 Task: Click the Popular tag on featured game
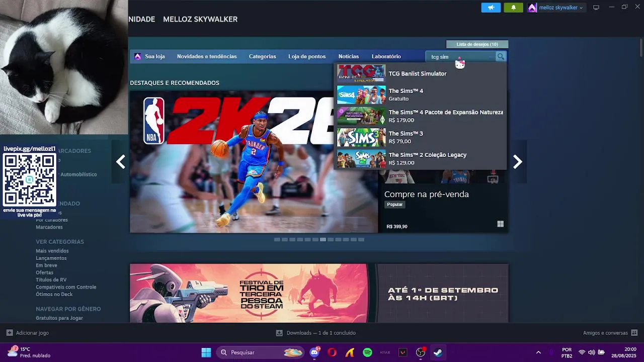click(x=395, y=205)
